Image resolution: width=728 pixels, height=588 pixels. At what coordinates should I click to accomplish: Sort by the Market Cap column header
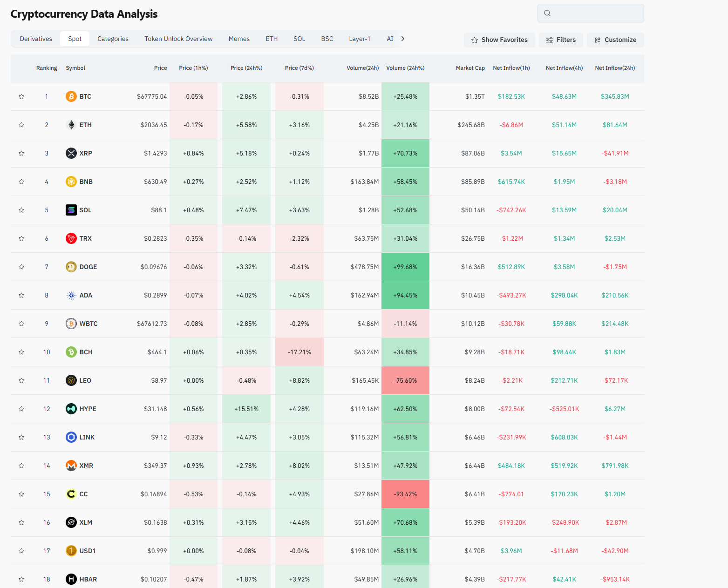(470, 68)
